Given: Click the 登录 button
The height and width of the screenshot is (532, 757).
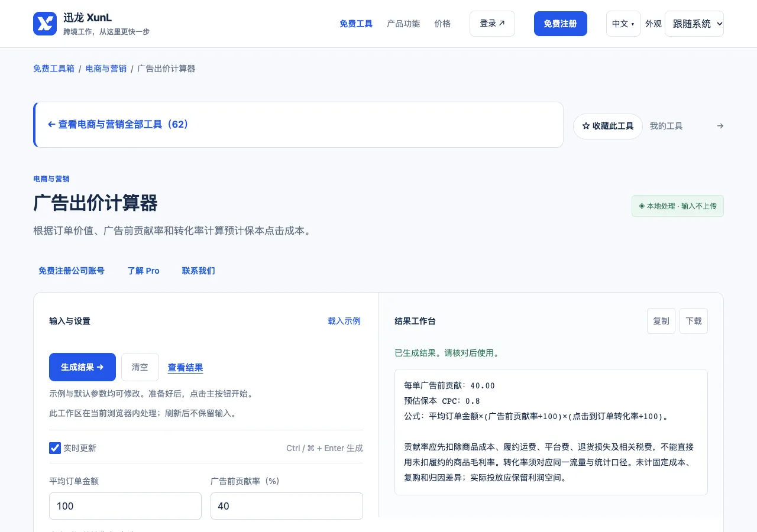Looking at the screenshot, I should pos(492,24).
